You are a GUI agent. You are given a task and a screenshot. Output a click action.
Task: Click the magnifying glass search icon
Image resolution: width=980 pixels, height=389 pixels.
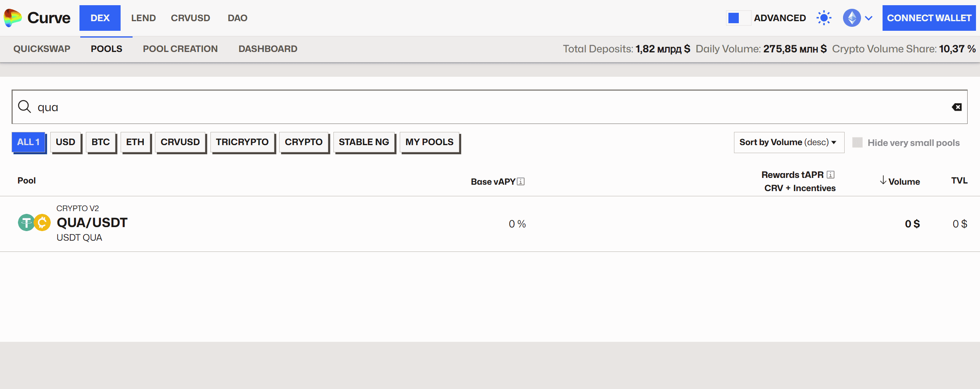point(24,107)
